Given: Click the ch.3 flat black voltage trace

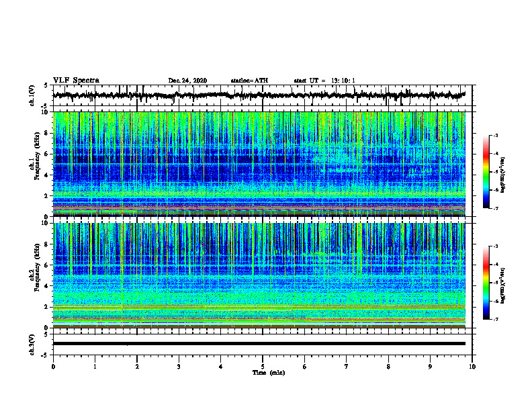Looking at the screenshot, I should tap(259, 344).
